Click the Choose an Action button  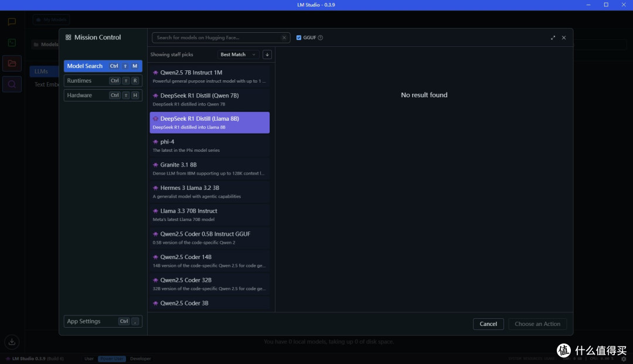[537, 324]
